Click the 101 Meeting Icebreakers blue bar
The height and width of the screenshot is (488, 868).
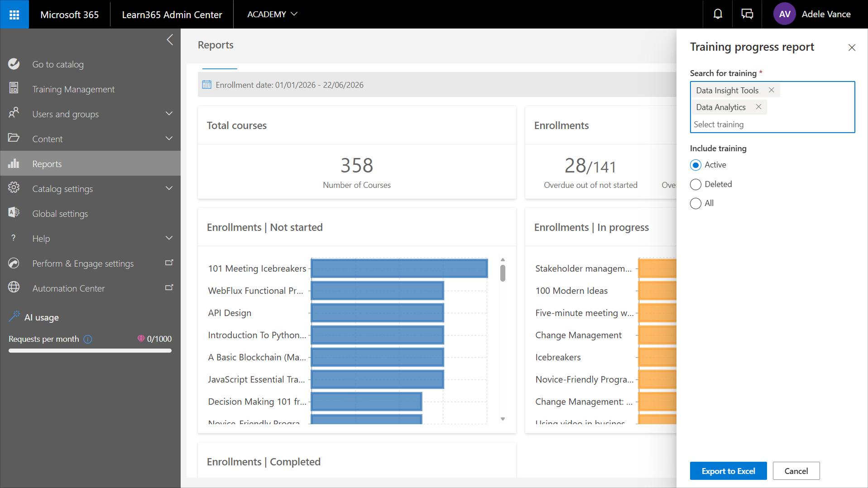[x=399, y=268]
